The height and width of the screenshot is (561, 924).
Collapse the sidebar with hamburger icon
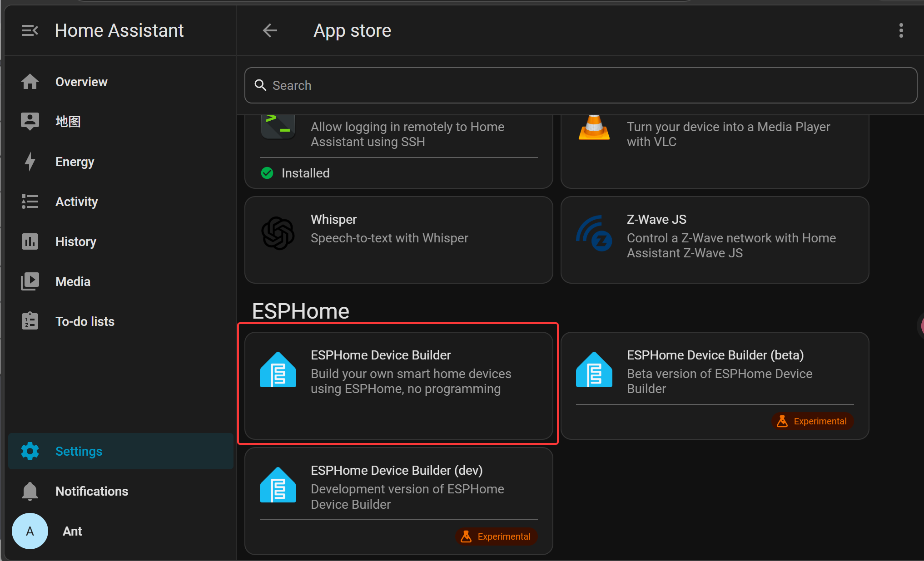click(x=30, y=31)
